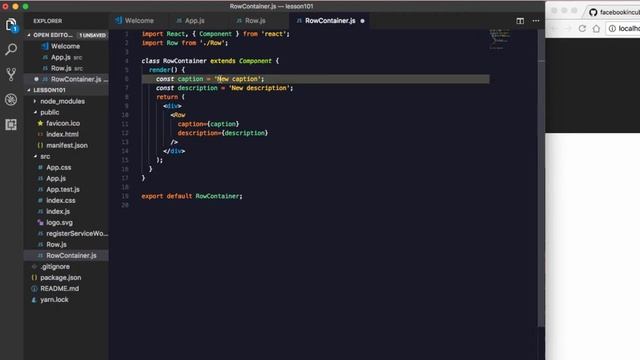Select the RowContainer.js editor tab
Viewport: 640px width, 360px height.
[x=330, y=20]
